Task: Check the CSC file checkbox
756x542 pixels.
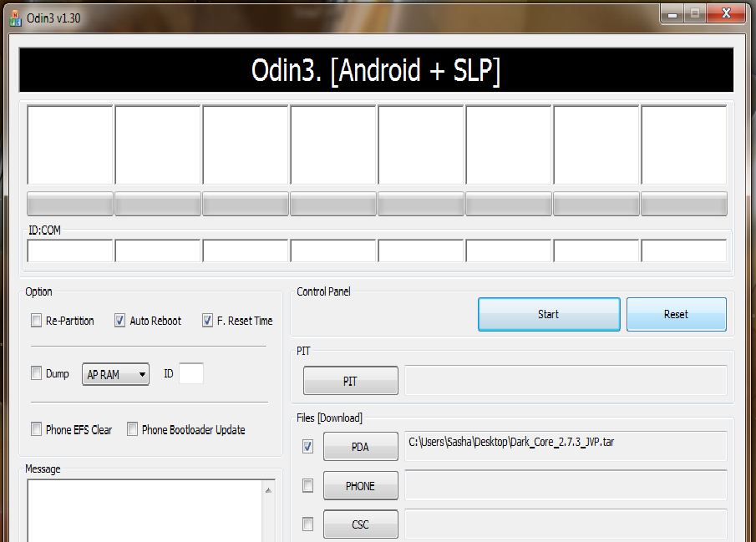Action: tap(307, 524)
